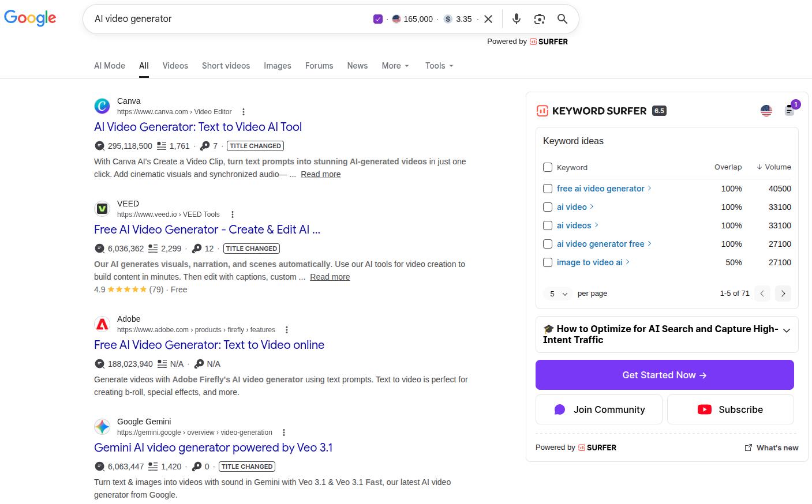The image size is (812, 504).
Task: Click the X to clear Surfer metrics
Action: [488, 19]
